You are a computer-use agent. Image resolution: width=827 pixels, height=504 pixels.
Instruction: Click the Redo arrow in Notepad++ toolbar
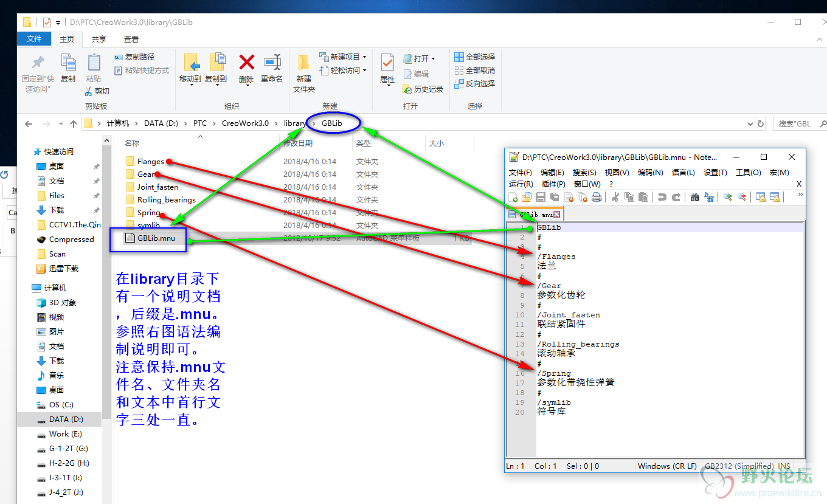pyautogui.click(x=676, y=197)
